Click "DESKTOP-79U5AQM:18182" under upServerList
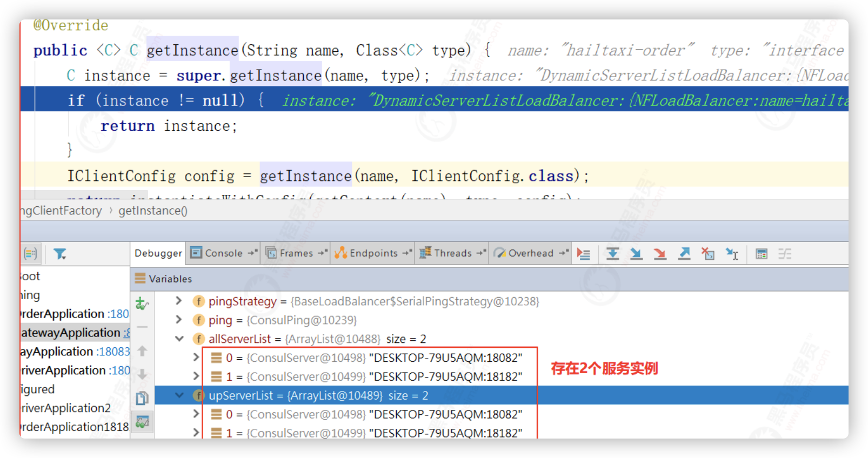Image resolution: width=868 pixels, height=458 pixels. (x=446, y=433)
